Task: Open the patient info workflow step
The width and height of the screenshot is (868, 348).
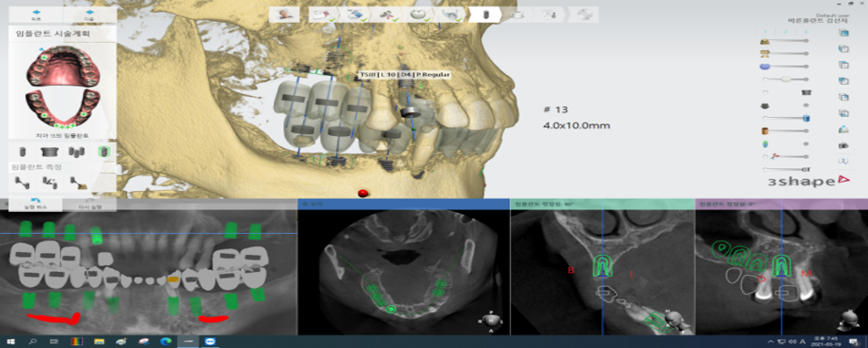Action: tap(285, 15)
